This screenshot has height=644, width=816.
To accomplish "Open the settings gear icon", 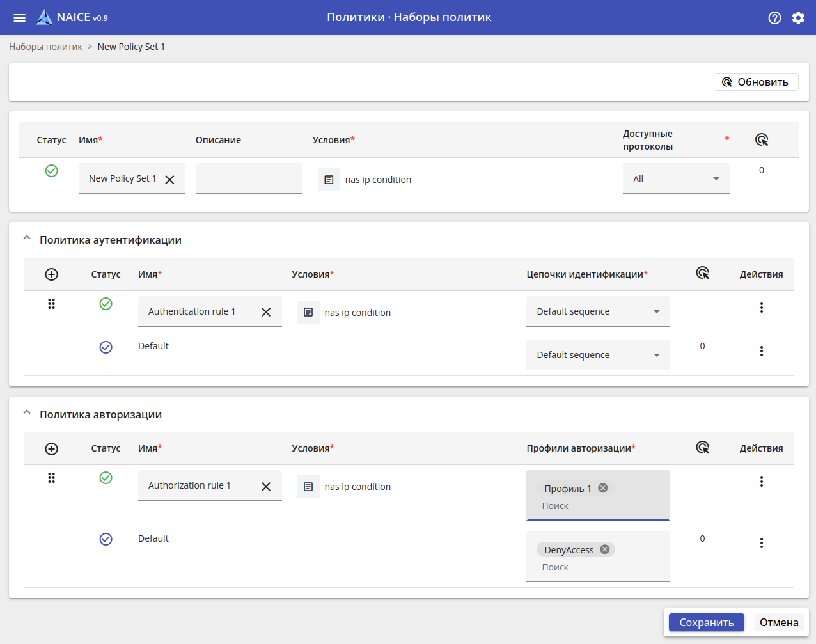I will coord(798,18).
